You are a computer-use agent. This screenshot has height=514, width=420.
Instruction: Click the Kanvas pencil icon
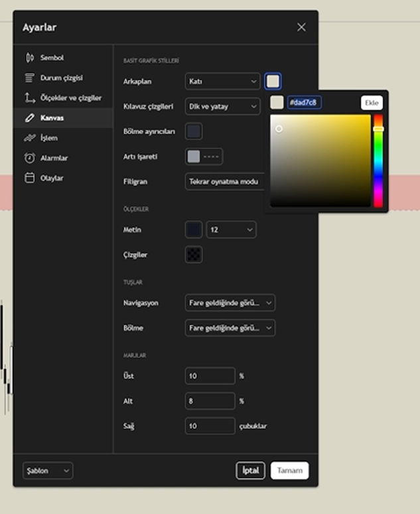[29, 117]
